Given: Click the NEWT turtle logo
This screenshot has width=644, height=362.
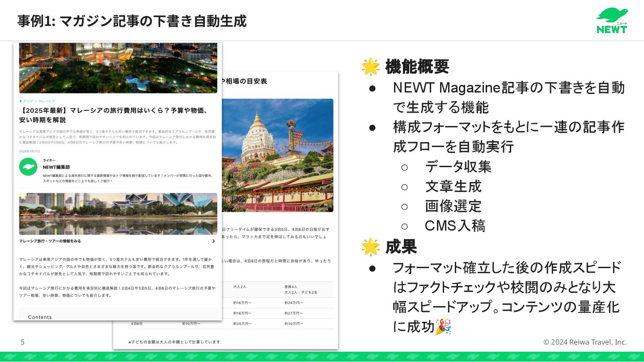Looking at the screenshot, I should [x=612, y=21].
